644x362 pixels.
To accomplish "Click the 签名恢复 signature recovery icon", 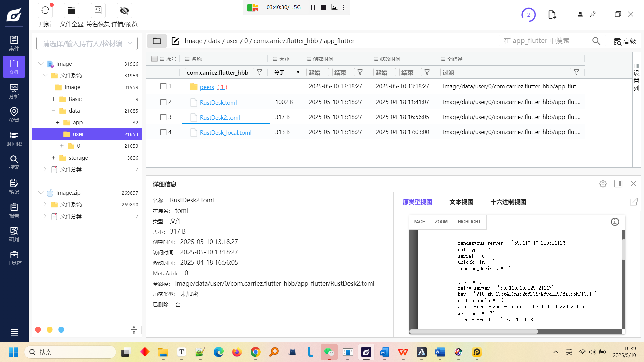I will click(98, 11).
